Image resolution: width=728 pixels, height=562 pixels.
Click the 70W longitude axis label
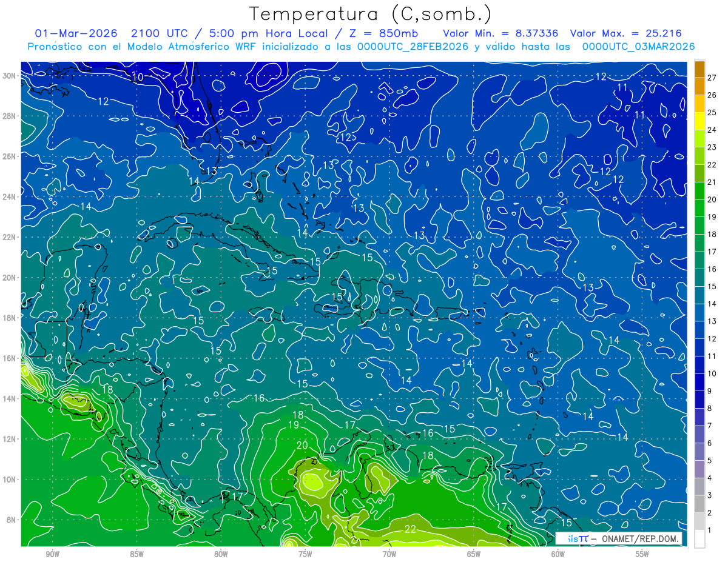pos(389,555)
